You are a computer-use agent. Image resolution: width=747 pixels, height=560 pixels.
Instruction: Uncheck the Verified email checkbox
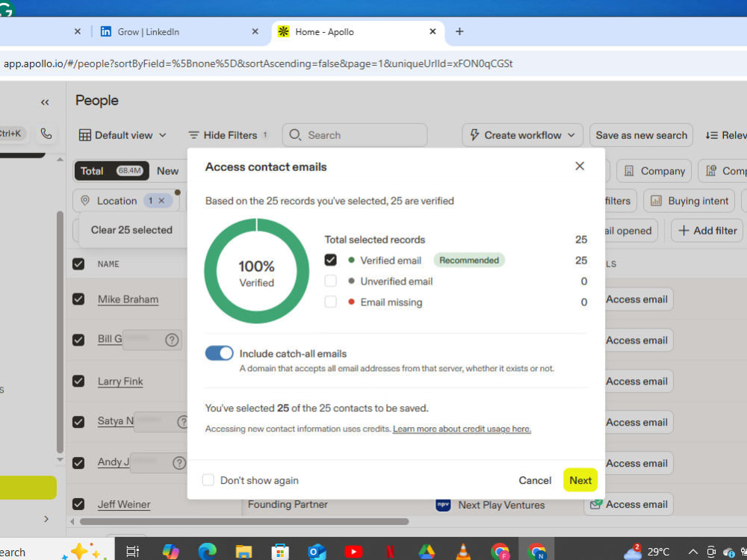pyautogui.click(x=331, y=260)
